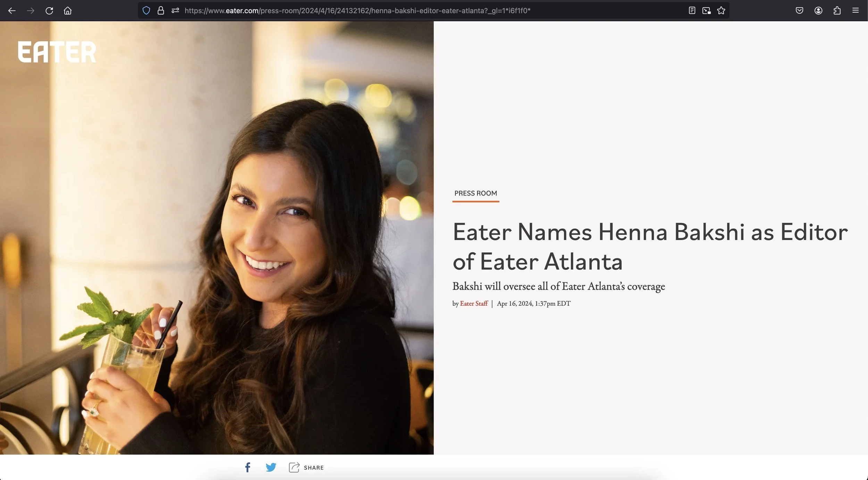This screenshot has height=480, width=868.
Task: Open the Firefox application menu
Action: point(856,10)
